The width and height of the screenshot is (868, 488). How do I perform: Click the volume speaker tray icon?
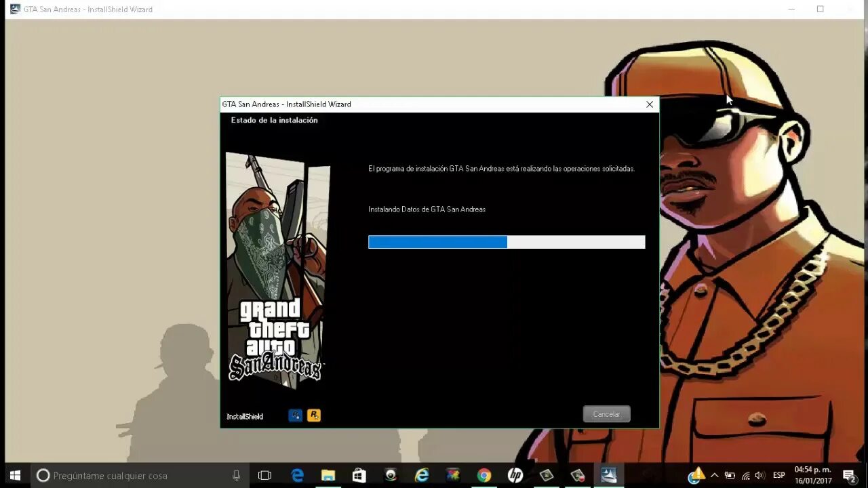759,475
